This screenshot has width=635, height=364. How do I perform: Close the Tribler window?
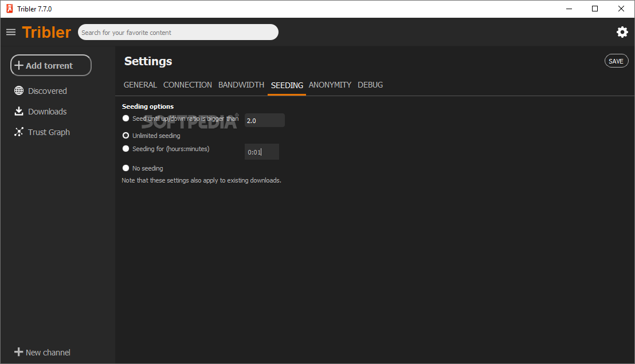tap(621, 9)
